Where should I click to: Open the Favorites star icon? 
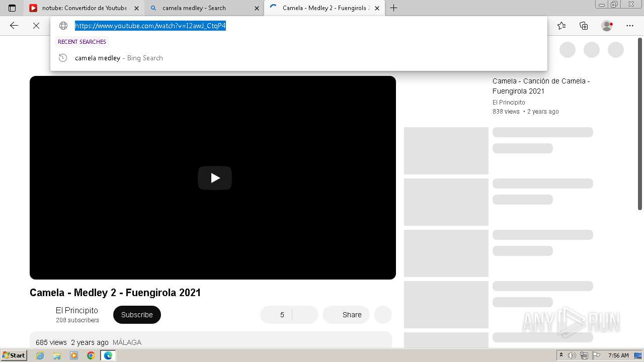tap(561, 26)
